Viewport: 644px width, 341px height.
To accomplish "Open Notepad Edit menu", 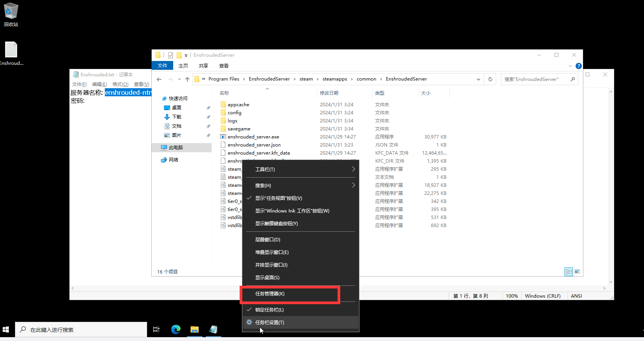I will (x=99, y=84).
